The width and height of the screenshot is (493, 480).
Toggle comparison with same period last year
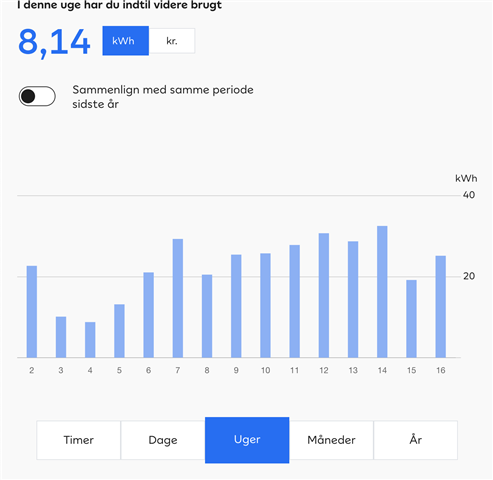pos(37,96)
